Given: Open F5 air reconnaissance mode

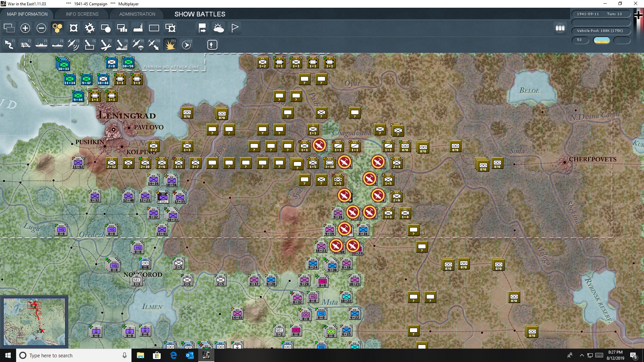Looking at the screenshot, I should (x=73, y=45).
